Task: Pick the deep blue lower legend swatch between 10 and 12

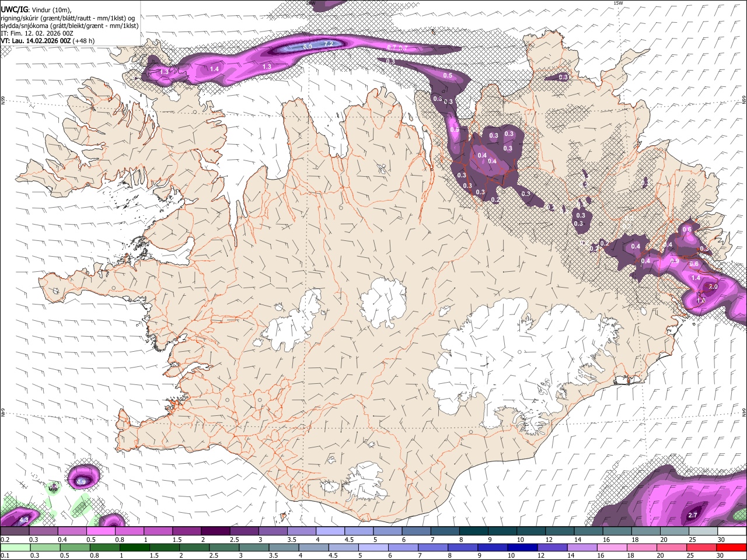Action: 523,547
